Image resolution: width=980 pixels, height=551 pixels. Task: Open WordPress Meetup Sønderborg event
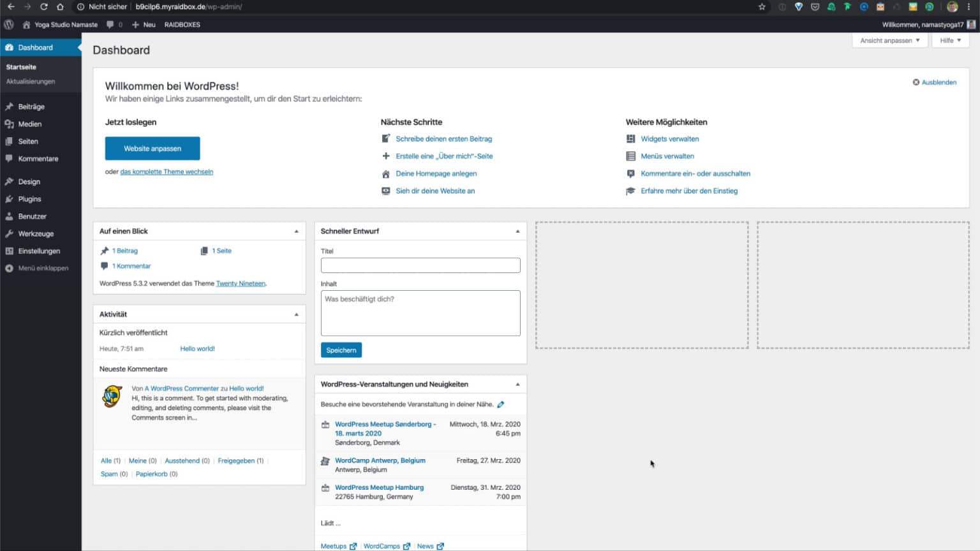(385, 429)
